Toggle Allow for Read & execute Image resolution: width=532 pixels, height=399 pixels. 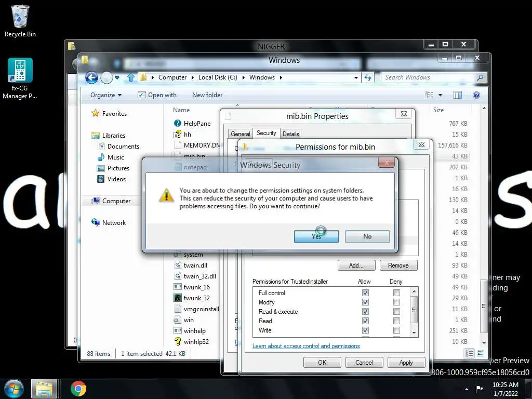[365, 312]
